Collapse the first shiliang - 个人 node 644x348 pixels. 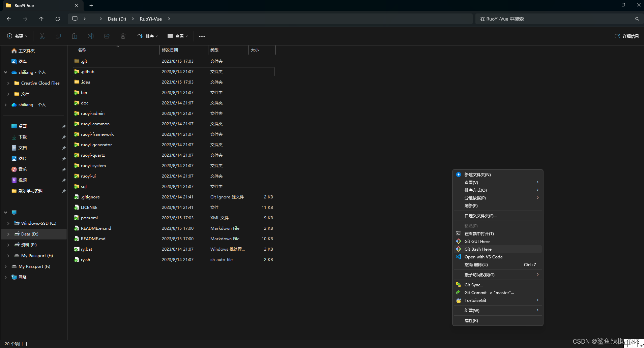point(5,72)
